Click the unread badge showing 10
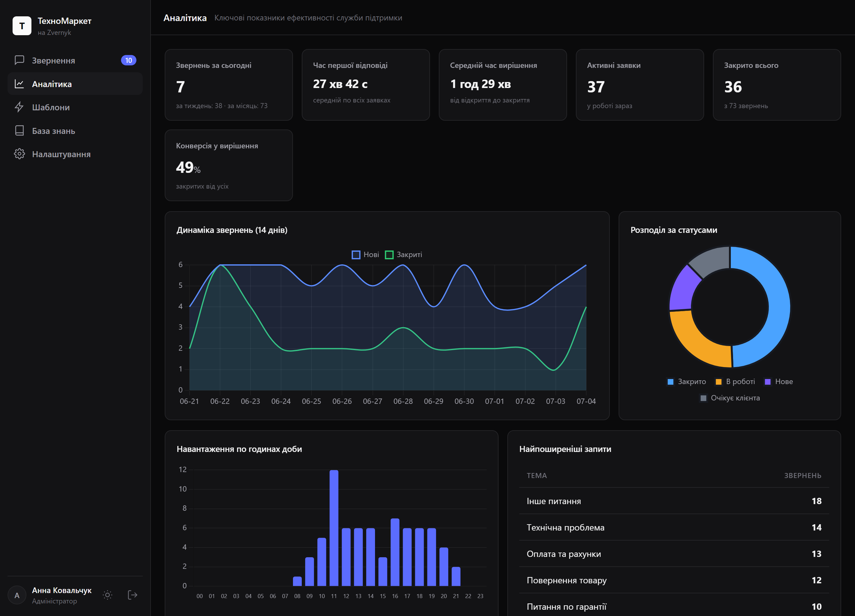 (x=129, y=60)
